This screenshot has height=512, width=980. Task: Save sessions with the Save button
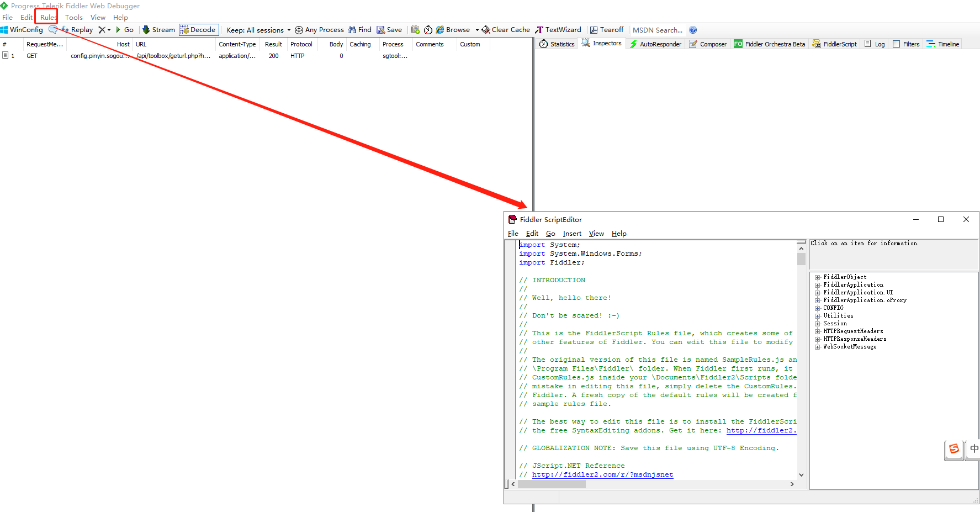click(x=389, y=30)
